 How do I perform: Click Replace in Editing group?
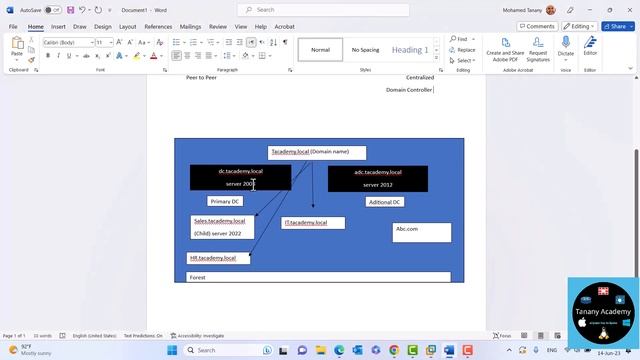[x=462, y=50]
